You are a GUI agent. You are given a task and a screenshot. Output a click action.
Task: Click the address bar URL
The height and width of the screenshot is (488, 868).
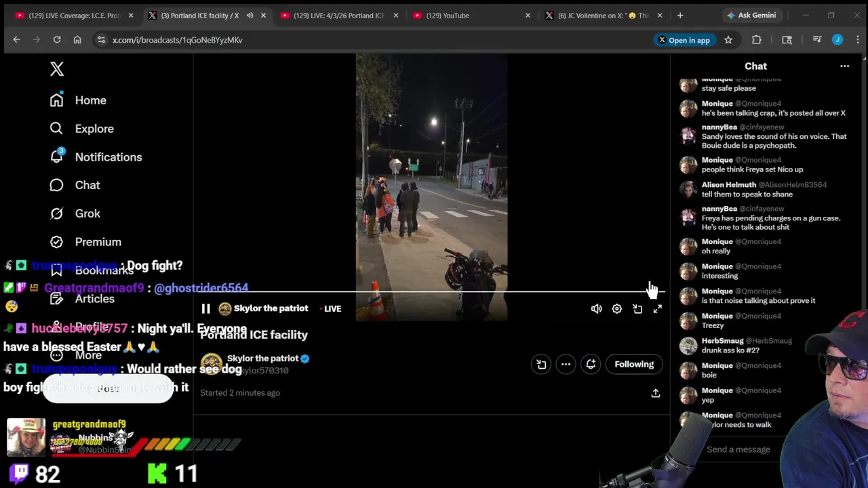(x=178, y=40)
